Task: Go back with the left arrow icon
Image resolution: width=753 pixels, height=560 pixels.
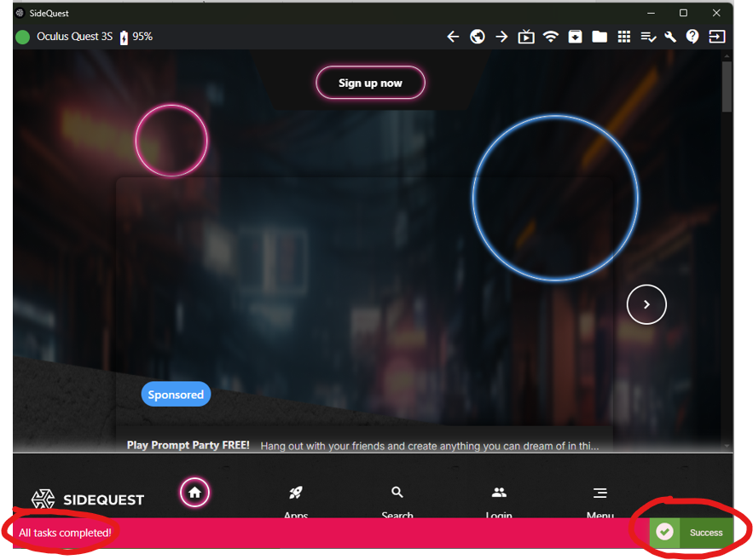Action: coord(453,37)
